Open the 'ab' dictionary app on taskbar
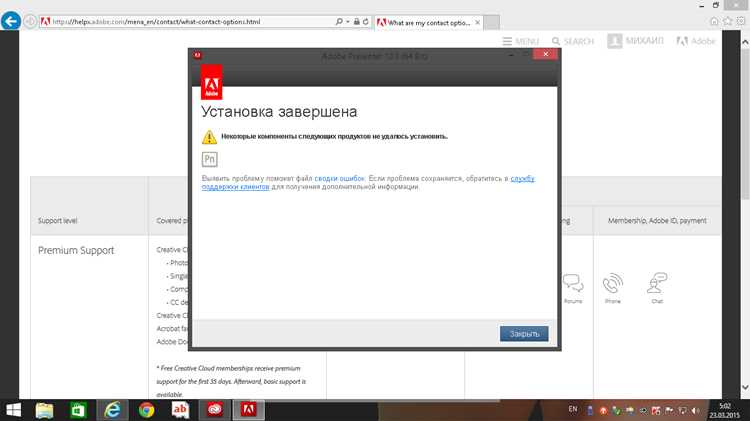This screenshot has height=421, width=750. (x=180, y=410)
